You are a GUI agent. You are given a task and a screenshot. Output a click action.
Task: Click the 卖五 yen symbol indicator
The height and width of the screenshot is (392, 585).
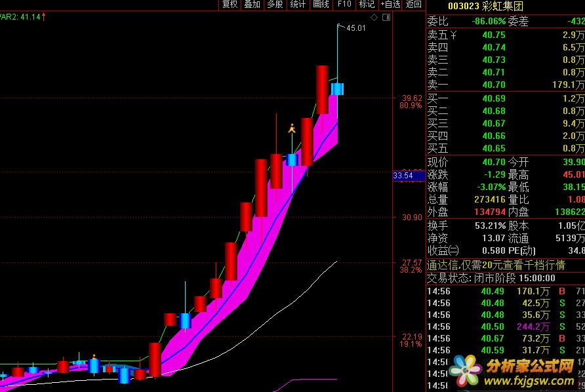(453, 35)
